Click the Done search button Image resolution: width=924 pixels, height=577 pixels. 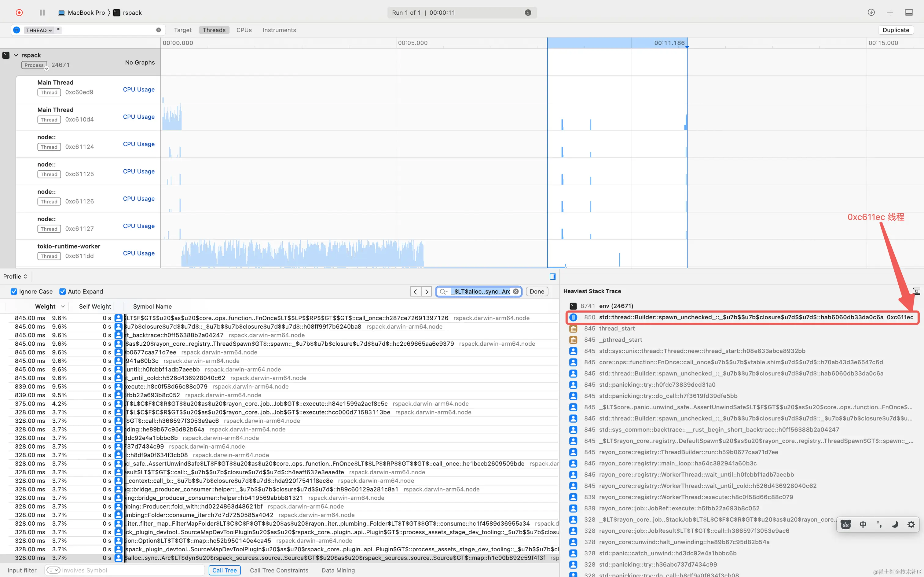(536, 292)
